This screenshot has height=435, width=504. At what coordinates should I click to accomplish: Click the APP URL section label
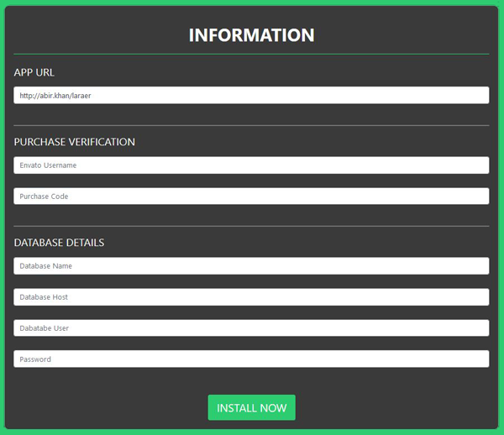(34, 73)
